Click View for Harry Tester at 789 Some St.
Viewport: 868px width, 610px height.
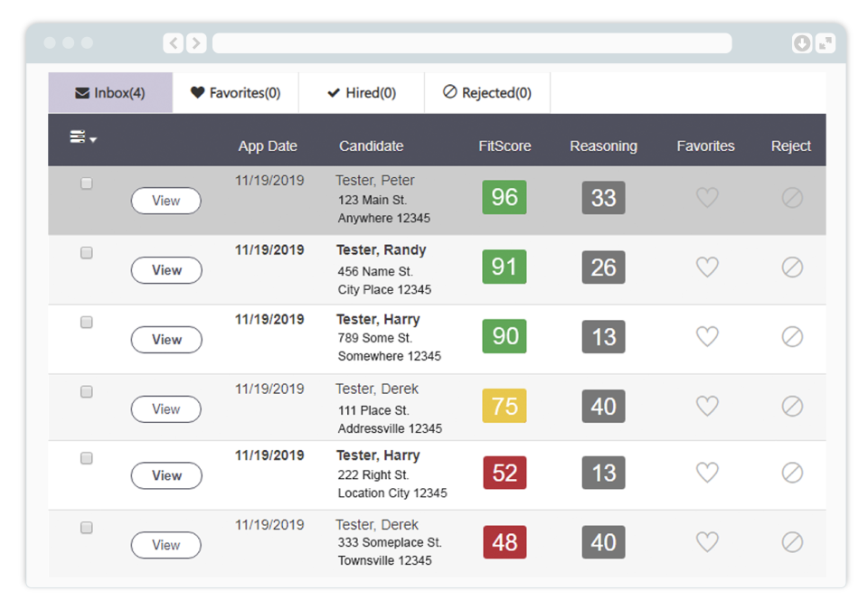pyautogui.click(x=165, y=340)
